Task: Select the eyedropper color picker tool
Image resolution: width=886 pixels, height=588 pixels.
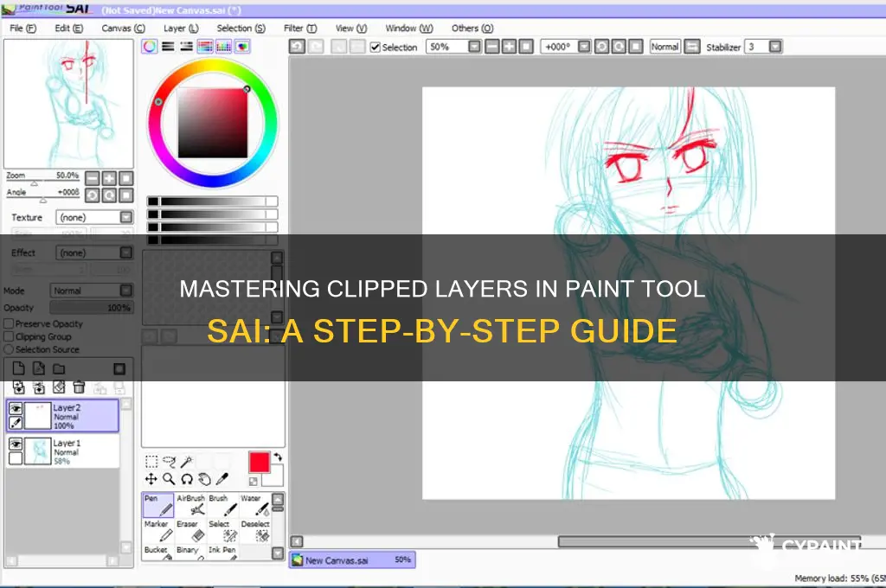Action: [222, 479]
